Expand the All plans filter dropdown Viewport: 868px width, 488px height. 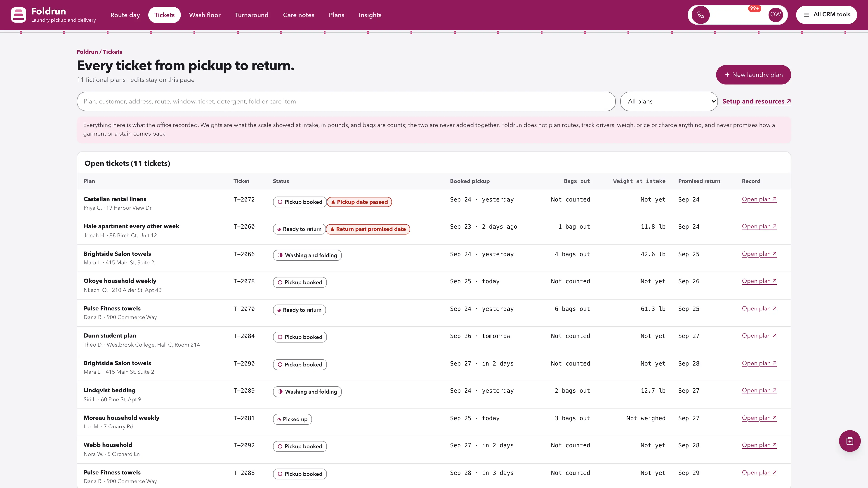click(669, 101)
